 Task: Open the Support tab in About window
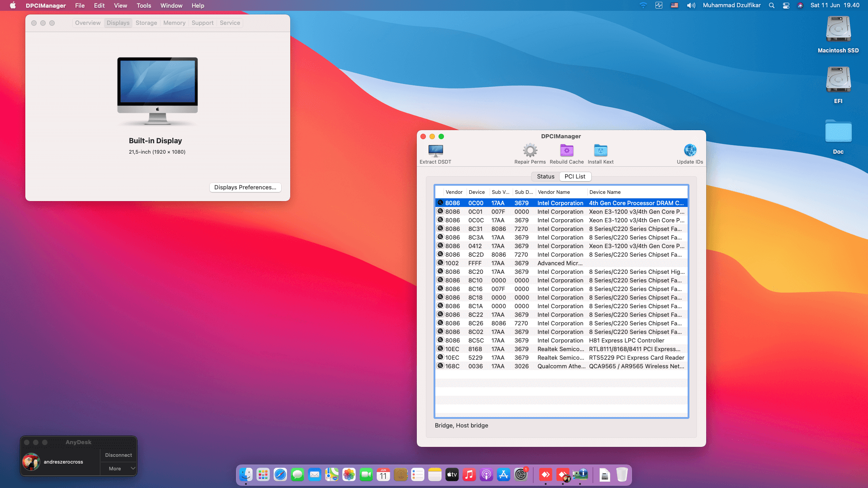[203, 23]
